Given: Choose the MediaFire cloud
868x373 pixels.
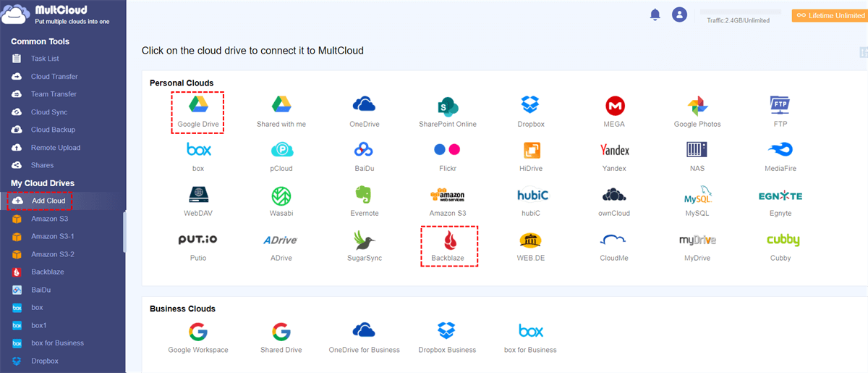Looking at the screenshot, I should [780, 156].
